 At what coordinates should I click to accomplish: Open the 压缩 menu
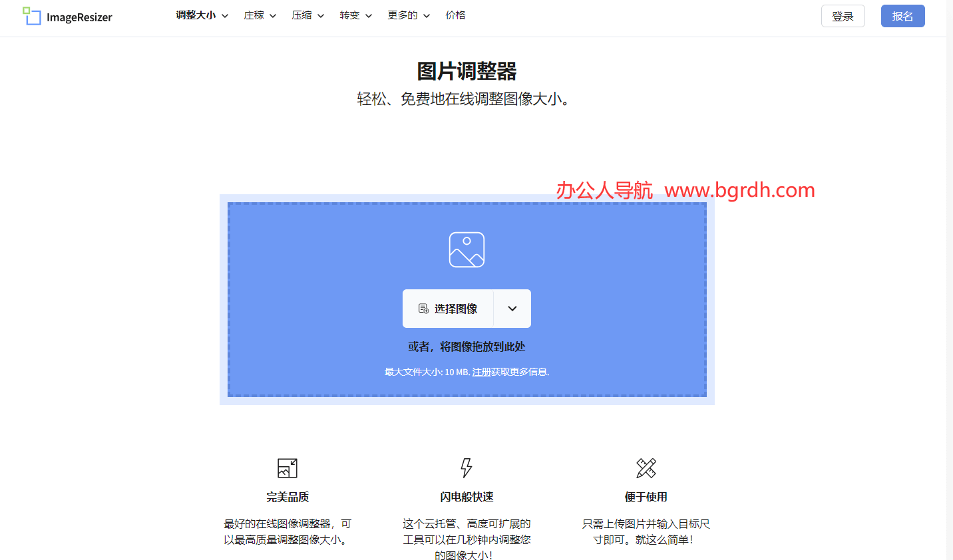click(302, 15)
